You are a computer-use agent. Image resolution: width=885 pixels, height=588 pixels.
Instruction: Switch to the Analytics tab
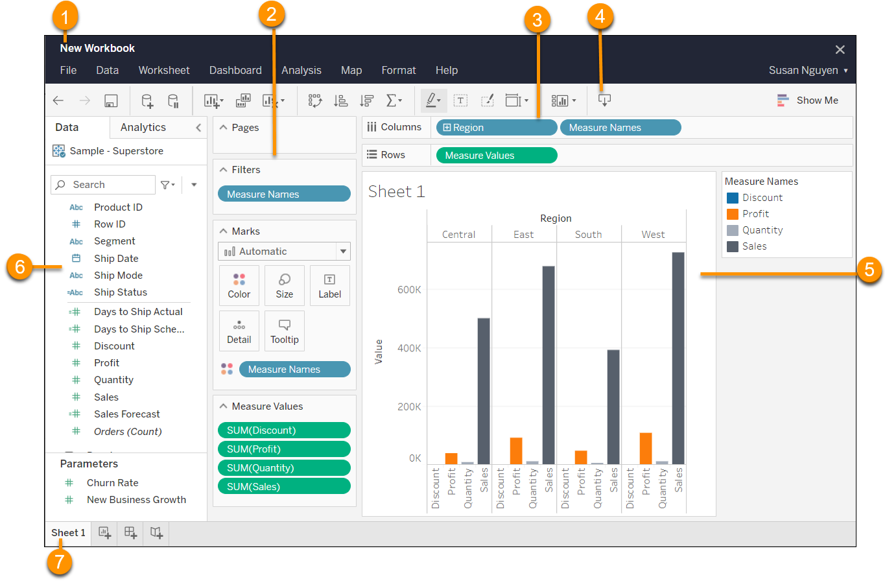(143, 128)
